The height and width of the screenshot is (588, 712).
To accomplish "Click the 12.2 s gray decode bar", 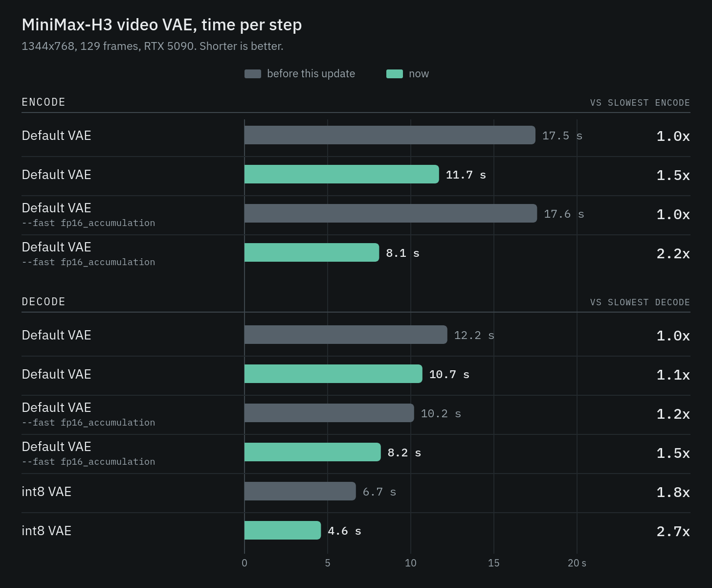I will click(x=346, y=335).
